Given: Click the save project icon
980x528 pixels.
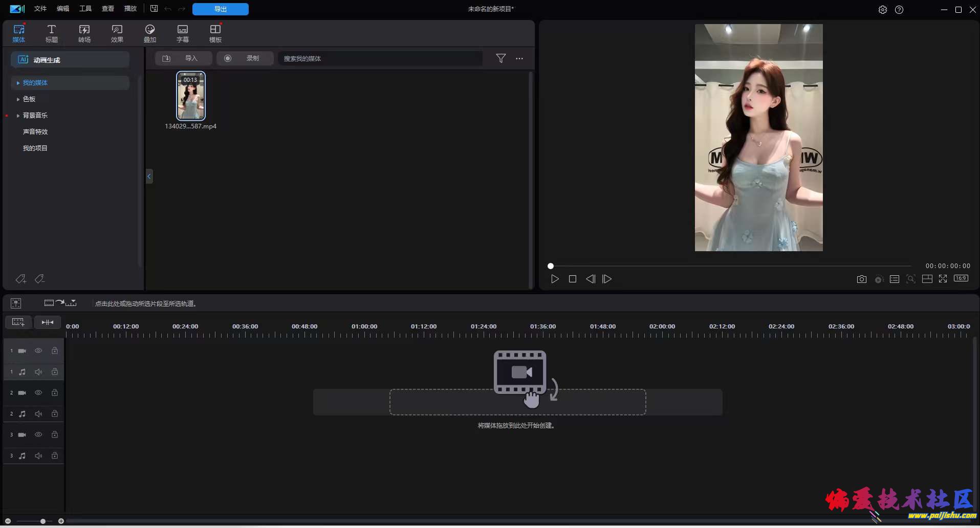Looking at the screenshot, I should (154, 9).
